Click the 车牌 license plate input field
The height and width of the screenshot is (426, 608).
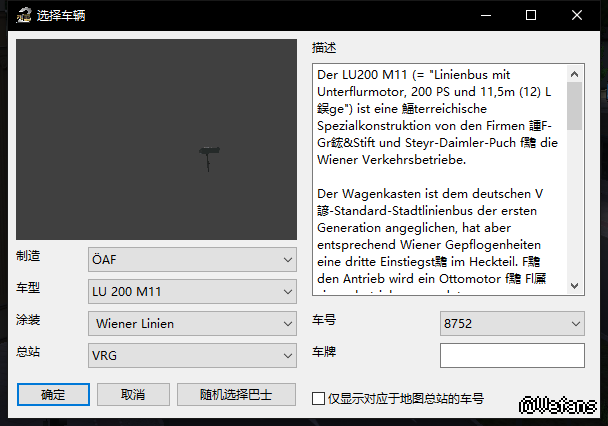tap(512, 355)
